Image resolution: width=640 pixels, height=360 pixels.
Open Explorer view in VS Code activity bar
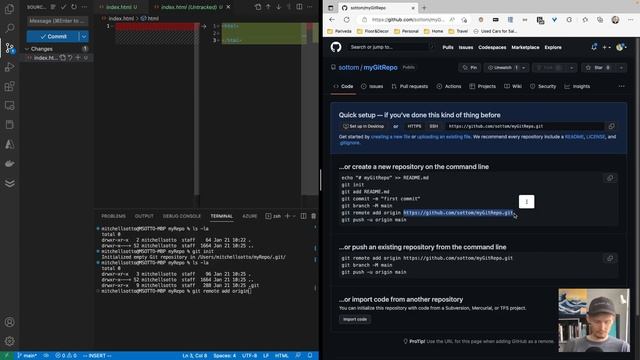9,9
